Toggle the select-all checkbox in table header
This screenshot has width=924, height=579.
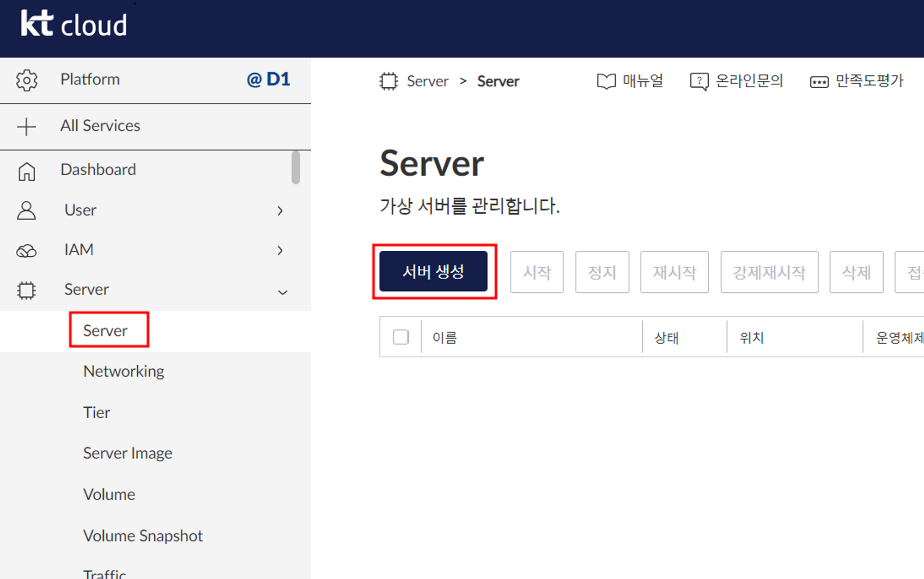401,337
